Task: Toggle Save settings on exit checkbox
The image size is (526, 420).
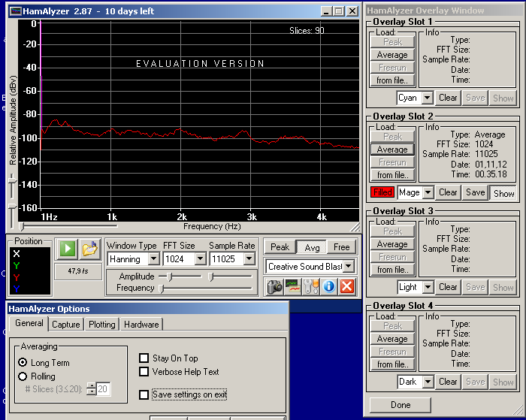Action: coord(145,394)
